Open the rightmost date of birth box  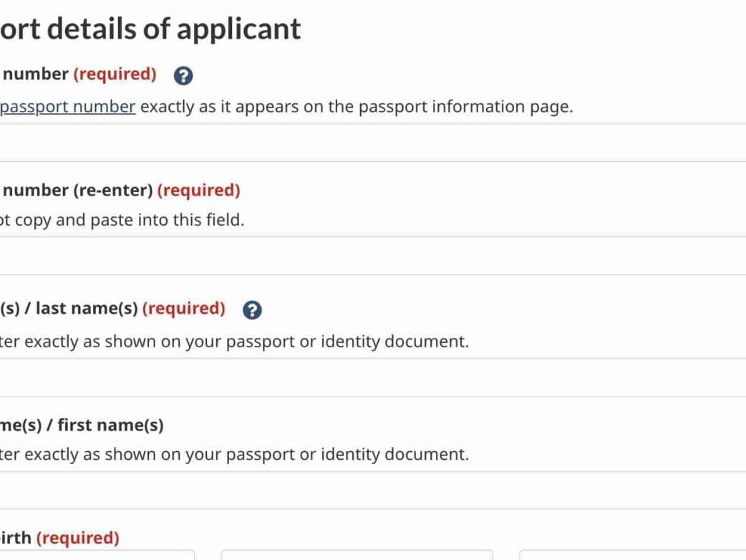(x=632, y=555)
